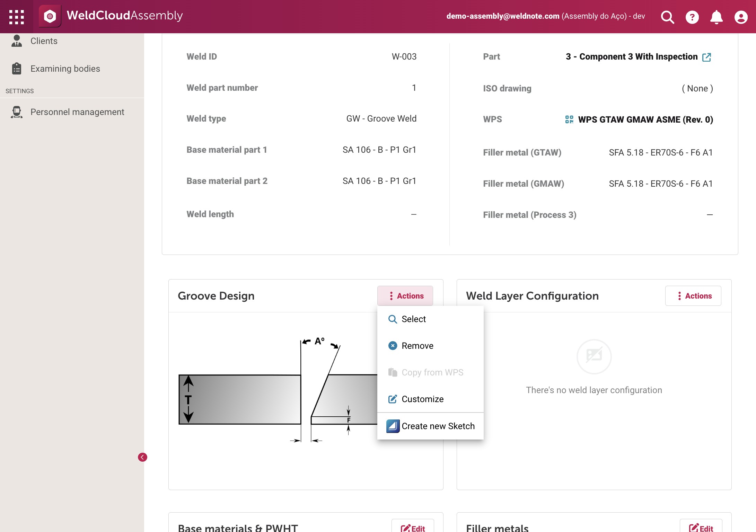Open Weld Layer Configuration Actions dropdown
The width and height of the screenshot is (756, 532).
(x=693, y=296)
